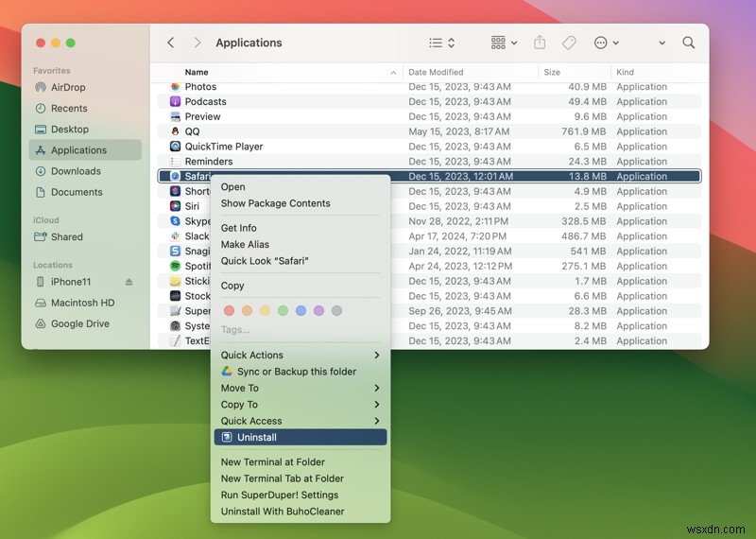The image size is (756, 539).
Task: Apply the red tag color
Action: point(229,311)
